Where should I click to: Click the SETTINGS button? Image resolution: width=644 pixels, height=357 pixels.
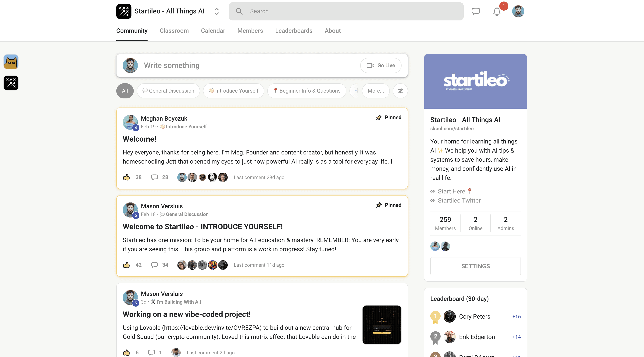pos(475,266)
